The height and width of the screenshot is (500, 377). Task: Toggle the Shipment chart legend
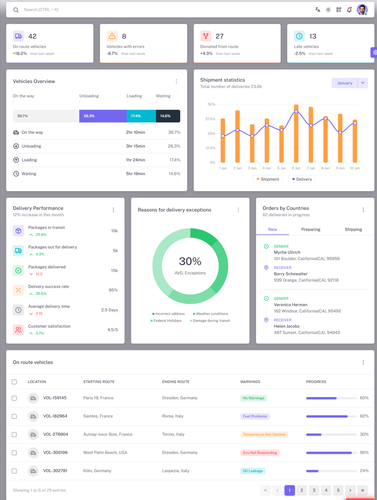(268, 179)
